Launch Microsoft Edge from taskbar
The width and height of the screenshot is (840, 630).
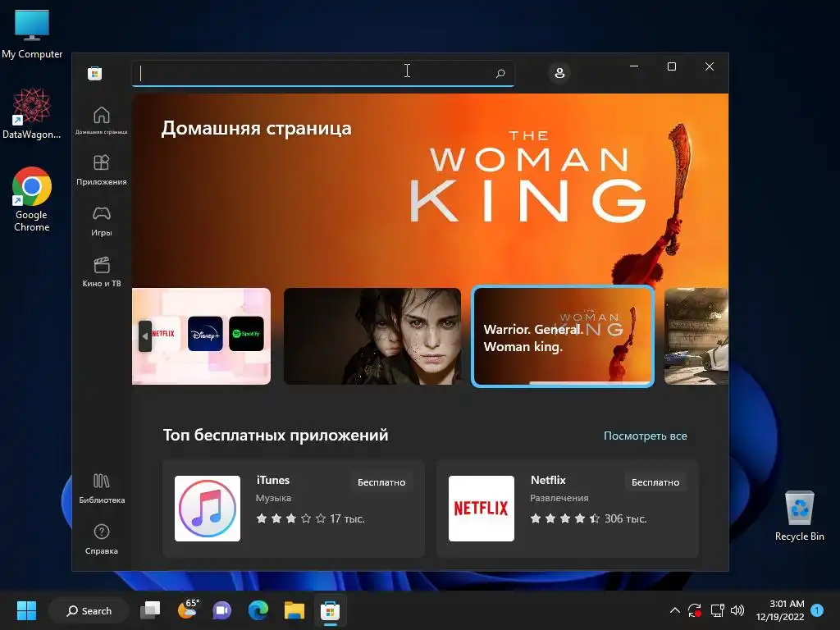click(x=258, y=610)
